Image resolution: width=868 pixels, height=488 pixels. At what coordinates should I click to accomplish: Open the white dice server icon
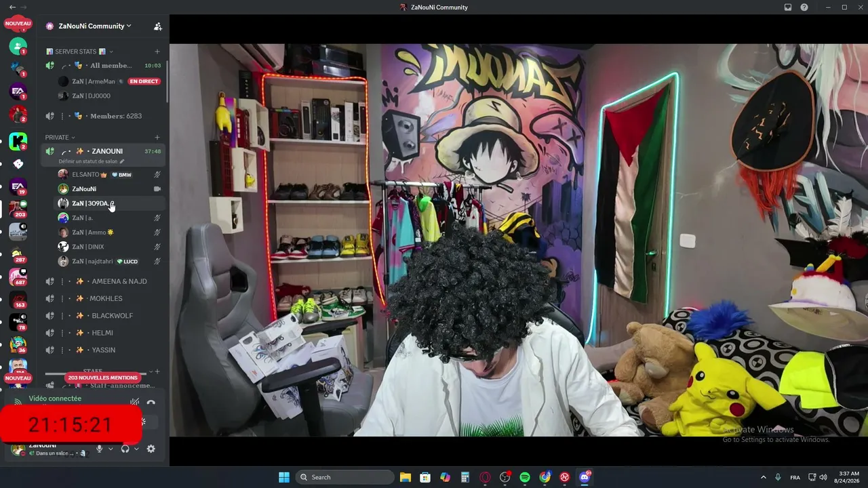[18, 164]
